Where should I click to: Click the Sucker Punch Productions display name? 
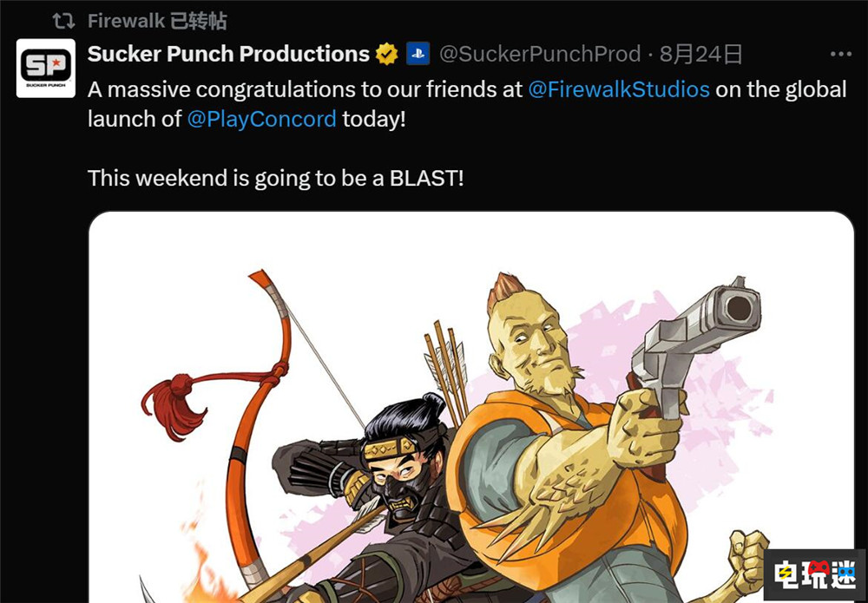click(x=228, y=54)
